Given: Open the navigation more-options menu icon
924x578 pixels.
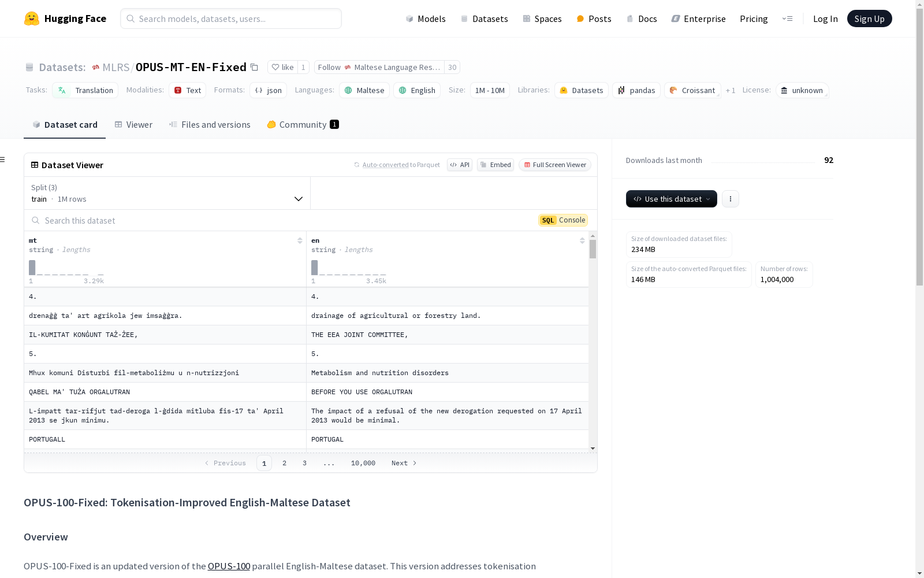Looking at the screenshot, I should click(x=787, y=18).
